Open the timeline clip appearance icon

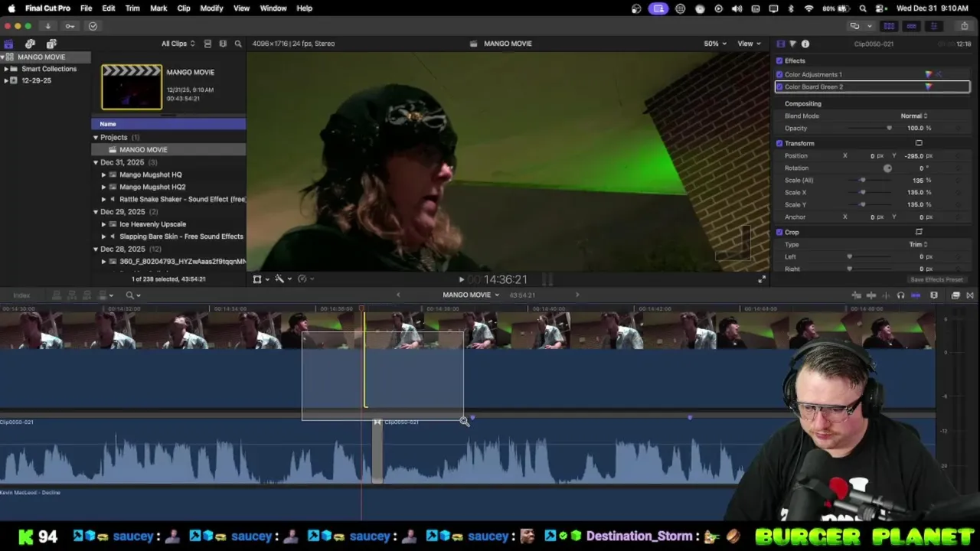(x=934, y=295)
